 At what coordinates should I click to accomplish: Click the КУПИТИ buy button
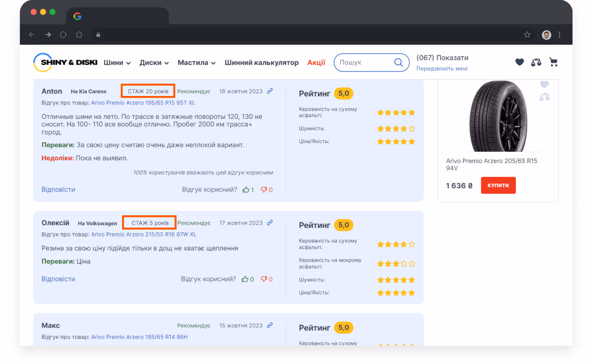(498, 185)
